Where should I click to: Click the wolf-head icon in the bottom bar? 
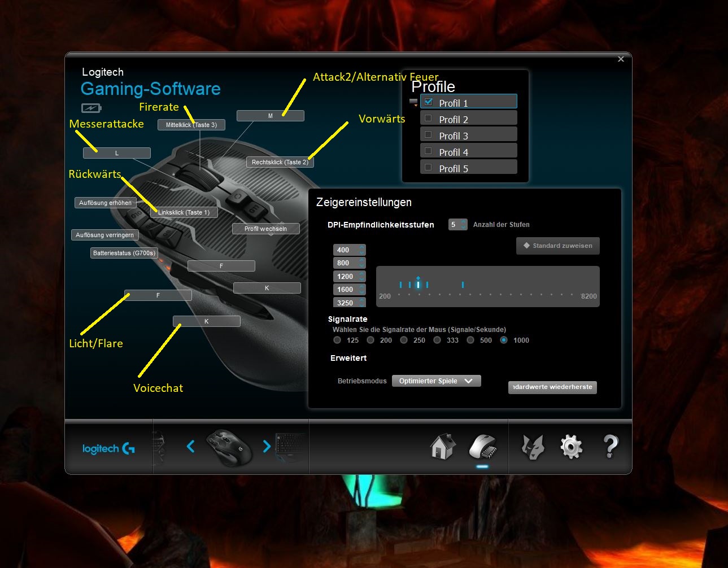coord(533,447)
